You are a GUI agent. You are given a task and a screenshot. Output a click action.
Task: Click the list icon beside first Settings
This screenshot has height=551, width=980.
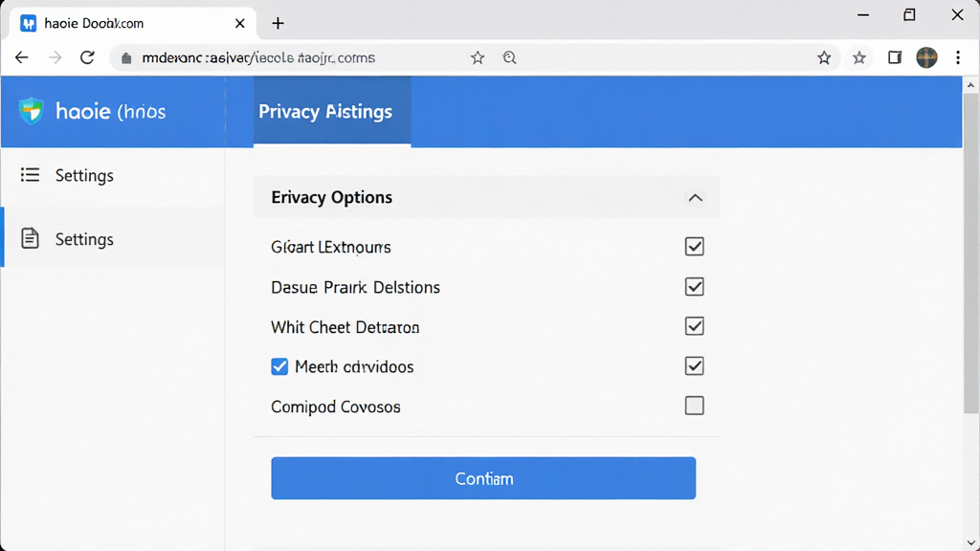30,175
